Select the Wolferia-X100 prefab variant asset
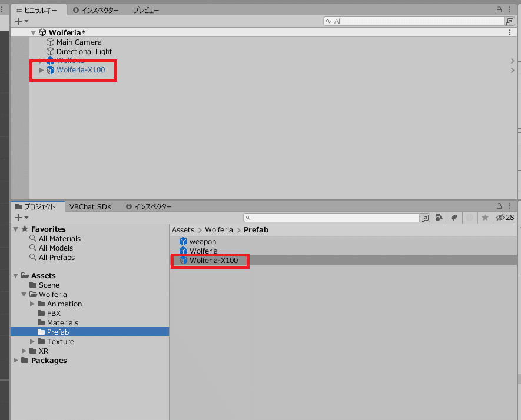The image size is (521, 420). click(214, 261)
